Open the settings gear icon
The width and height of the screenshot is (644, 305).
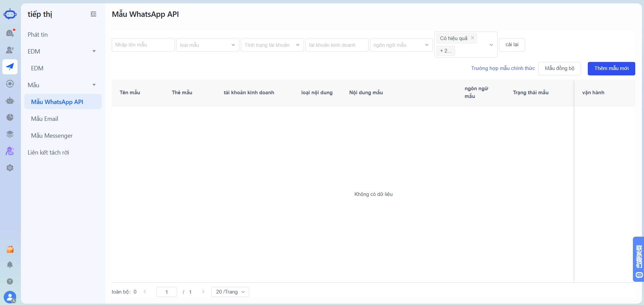point(10,168)
